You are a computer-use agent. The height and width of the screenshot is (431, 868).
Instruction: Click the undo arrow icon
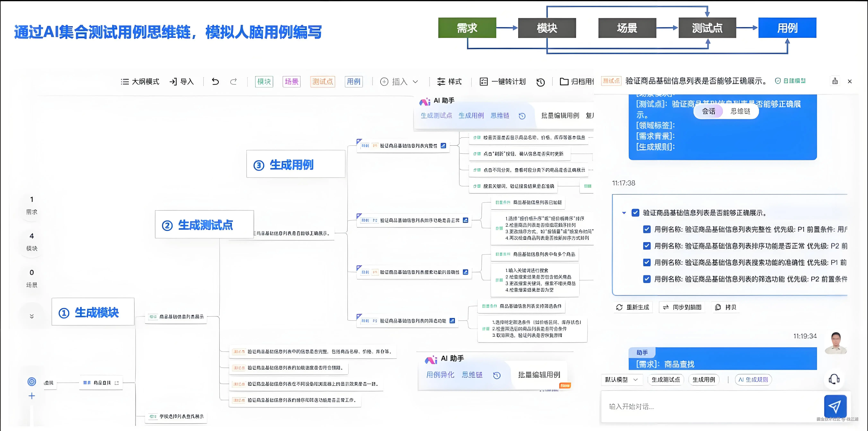pyautogui.click(x=215, y=81)
